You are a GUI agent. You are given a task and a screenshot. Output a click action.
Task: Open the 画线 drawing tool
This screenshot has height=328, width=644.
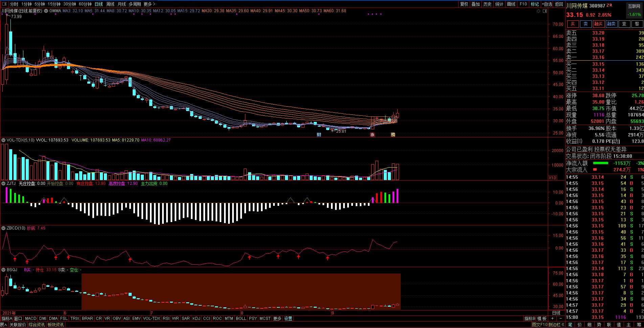tap(511, 4)
